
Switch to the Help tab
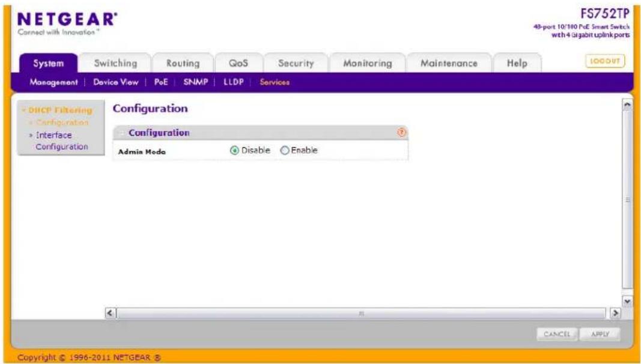[517, 63]
